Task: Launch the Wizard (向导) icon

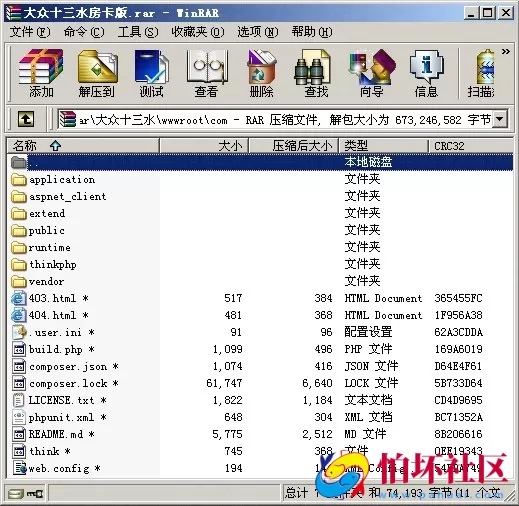Action: click(x=372, y=73)
